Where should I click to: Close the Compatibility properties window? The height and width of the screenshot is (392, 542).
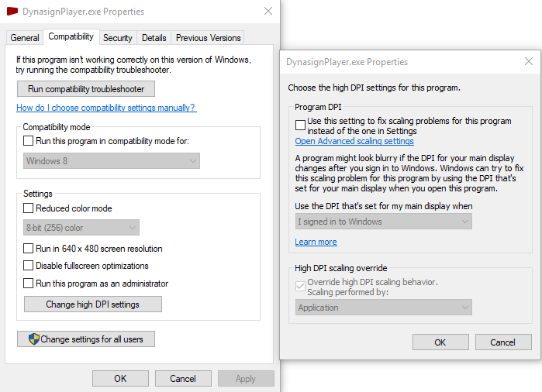tap(268, 11)
